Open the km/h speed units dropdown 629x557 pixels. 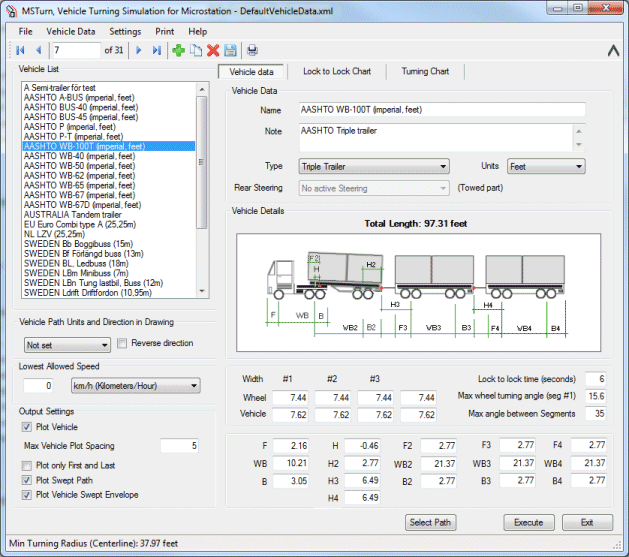[136, 386]
